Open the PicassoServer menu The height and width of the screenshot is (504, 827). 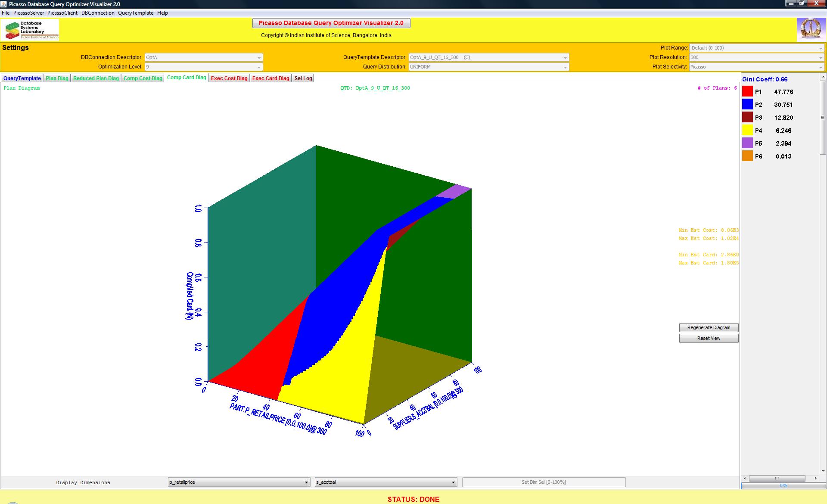(x=28, y=13)
